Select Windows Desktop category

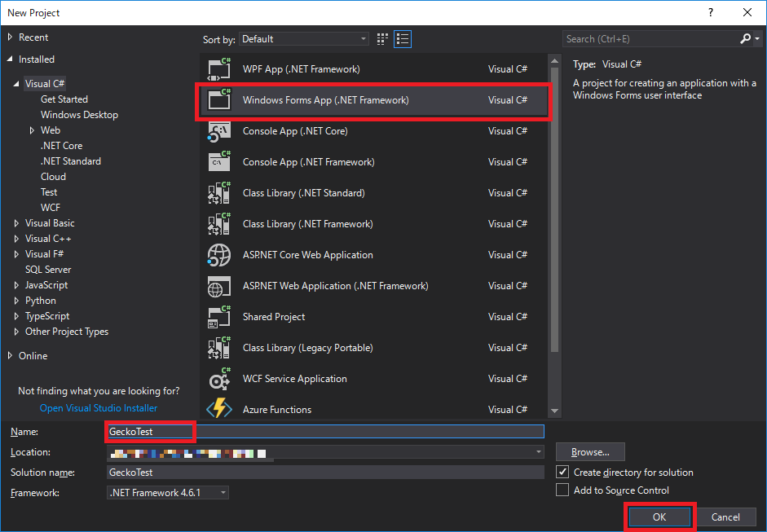pos(79,114)
